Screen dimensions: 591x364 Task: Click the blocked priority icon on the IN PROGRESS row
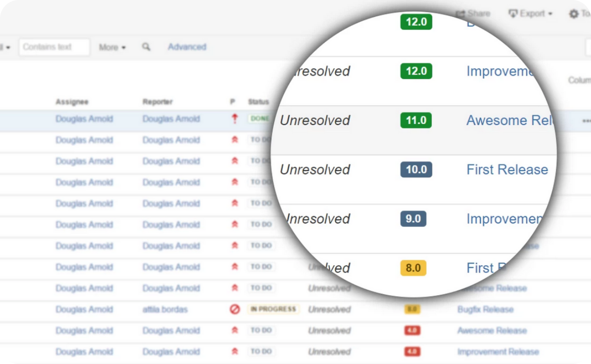pyautogui.click(x=234, y=309)
